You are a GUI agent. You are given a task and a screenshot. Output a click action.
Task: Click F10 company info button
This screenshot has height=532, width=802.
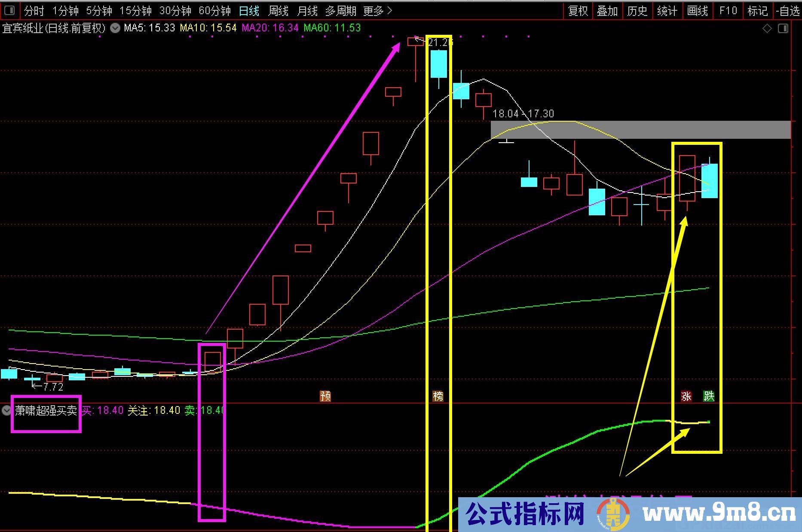coord(728,11)
